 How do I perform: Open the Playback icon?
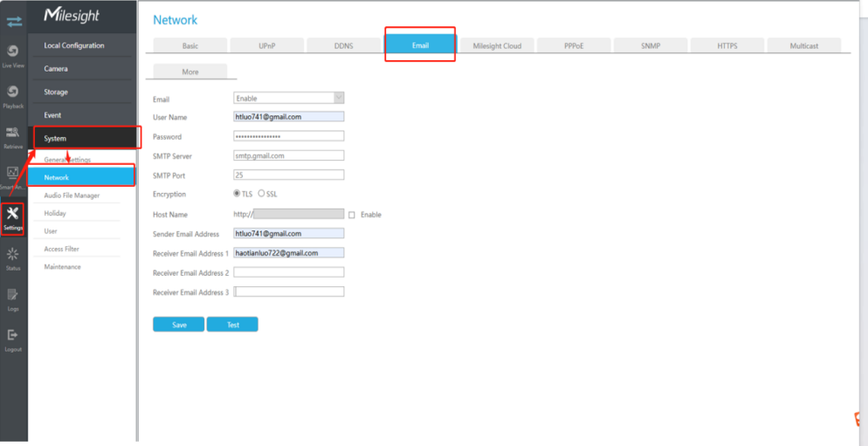pos(13,92)
